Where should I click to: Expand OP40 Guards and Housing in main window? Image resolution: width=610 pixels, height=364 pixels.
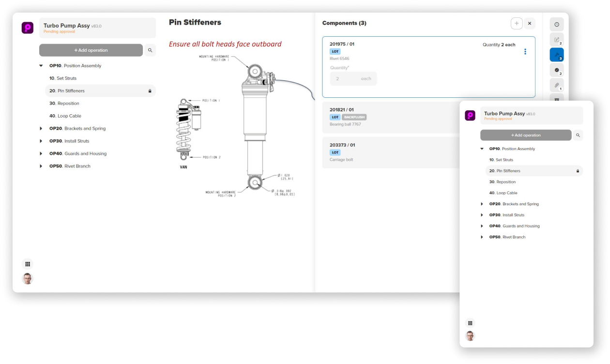tap(41, 154)
